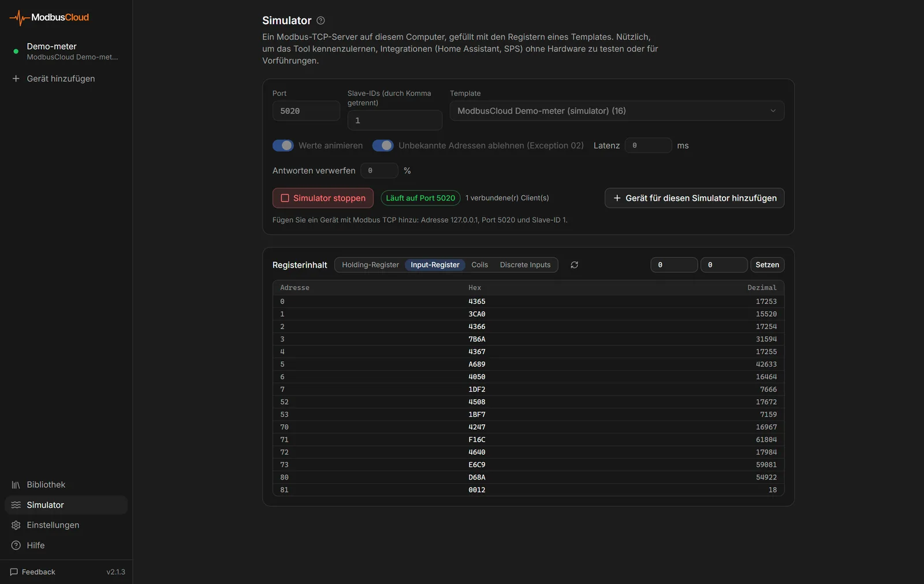Stop the simulator with Simulator stoppen
Screen dimensions: 924x584
click(323, 198)
